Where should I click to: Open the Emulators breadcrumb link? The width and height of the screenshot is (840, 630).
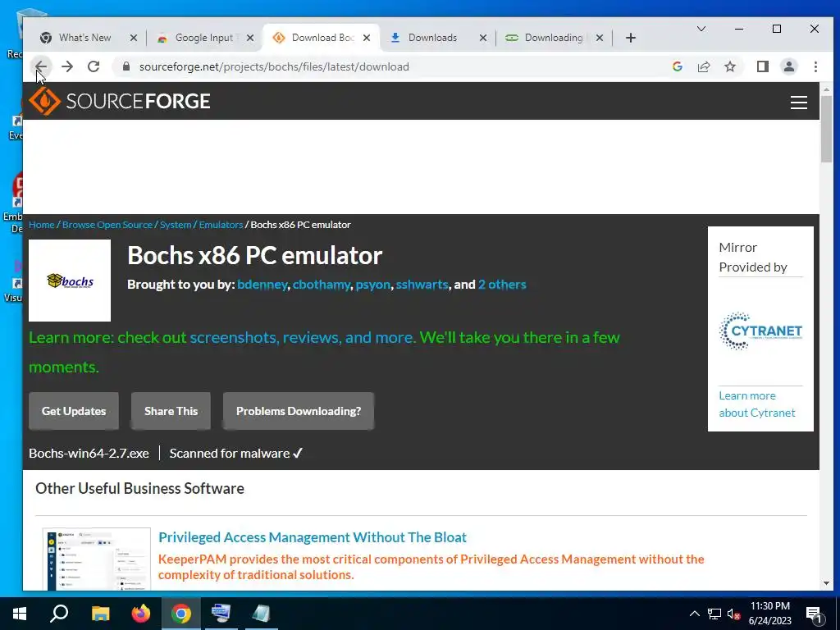click(x=221, y=225)
